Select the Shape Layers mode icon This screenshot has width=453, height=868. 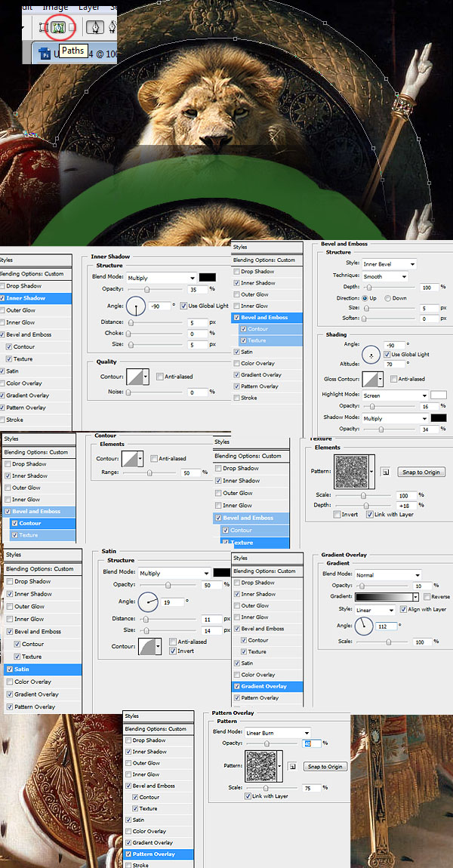point(45,27)
